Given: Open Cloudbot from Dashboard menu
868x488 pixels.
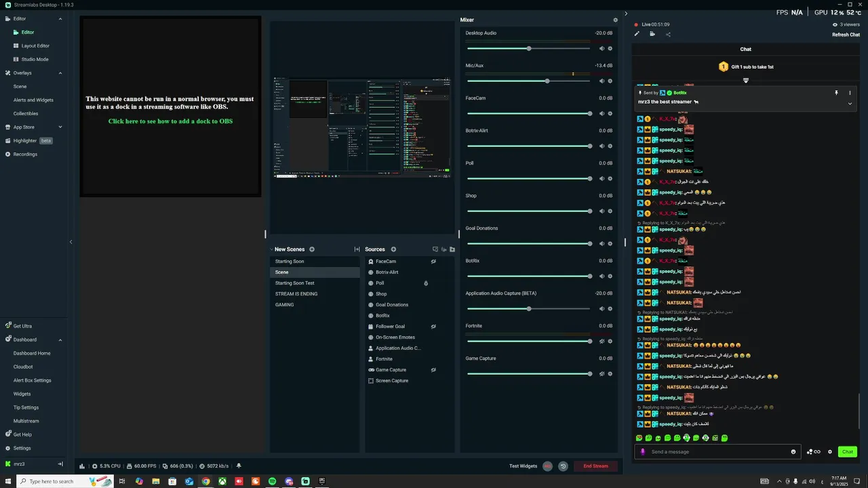Looking at the screenshot, I should 23,367.
